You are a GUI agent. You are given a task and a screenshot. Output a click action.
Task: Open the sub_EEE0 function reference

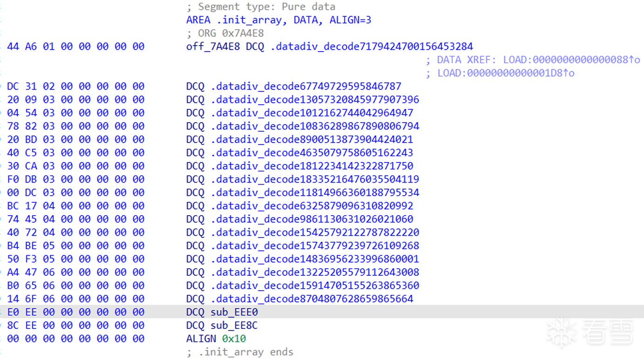[234, 312]
